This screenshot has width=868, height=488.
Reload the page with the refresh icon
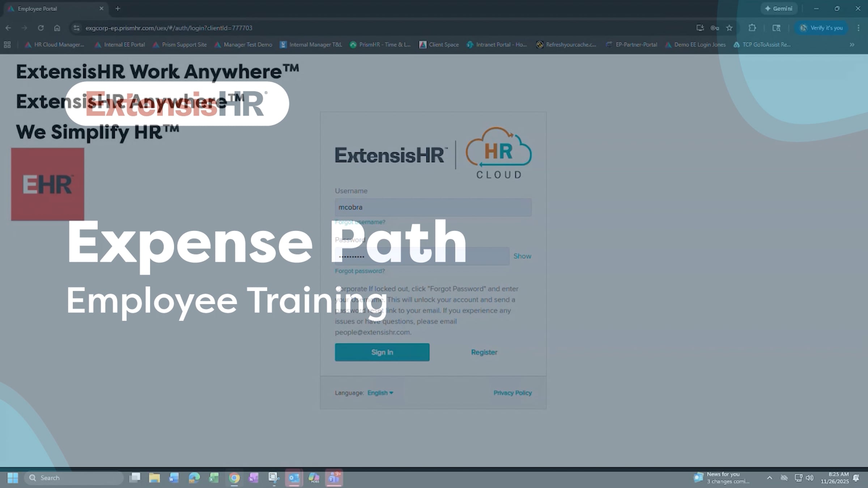[x=41, y=28]
